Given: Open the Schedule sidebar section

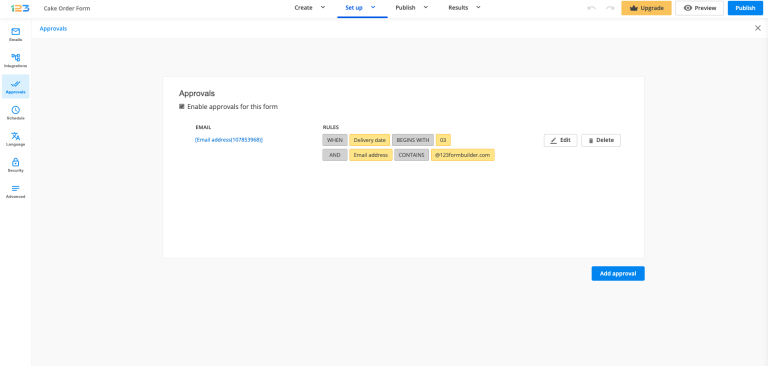Looking at the screenshot, I should [16, 113].
